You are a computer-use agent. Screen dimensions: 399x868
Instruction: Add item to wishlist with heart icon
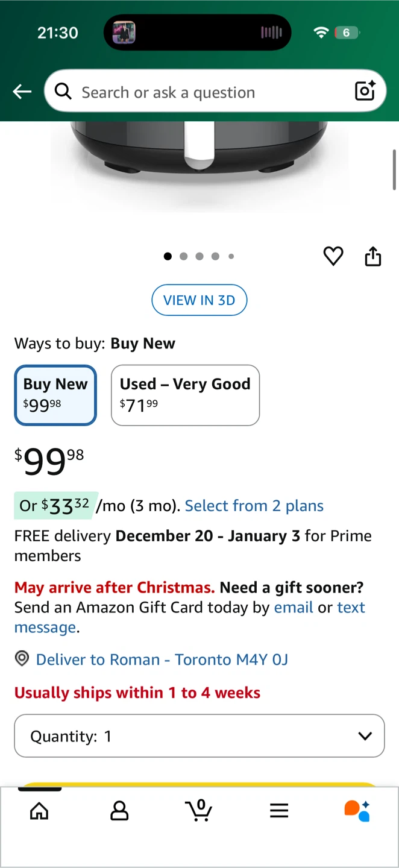(x=333, y=256)
